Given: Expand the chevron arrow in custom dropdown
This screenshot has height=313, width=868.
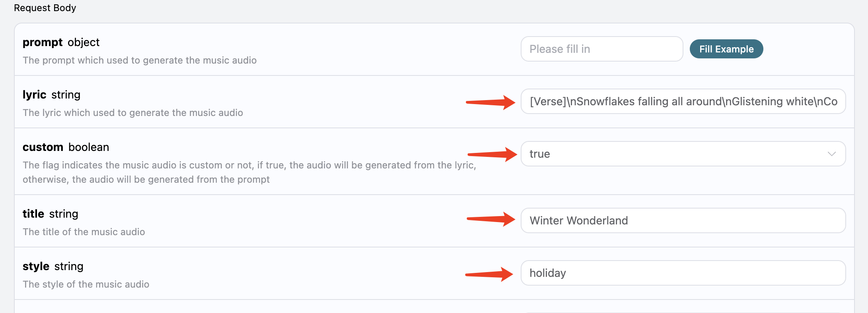Looking at the screenshot, I should pyautogui.click(x=831, y=154).
